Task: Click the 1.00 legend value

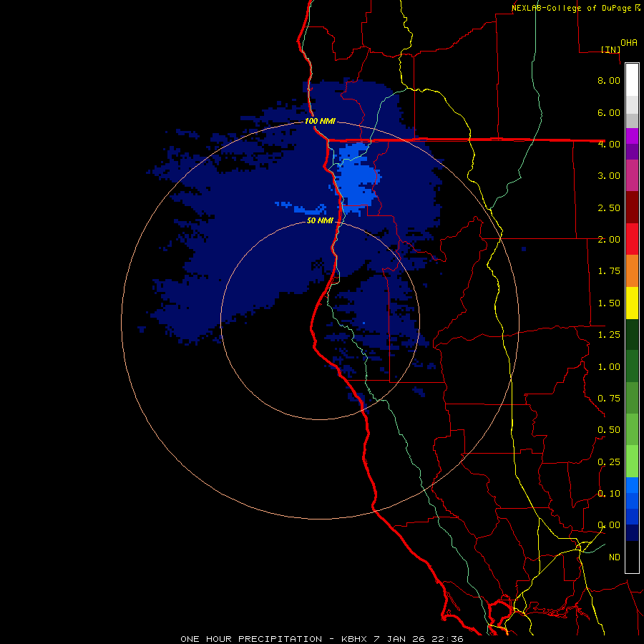Action: click(x=609, y=367)
